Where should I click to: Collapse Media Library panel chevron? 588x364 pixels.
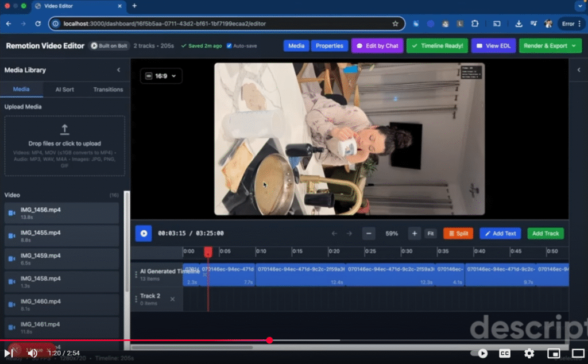coord(119,70)
